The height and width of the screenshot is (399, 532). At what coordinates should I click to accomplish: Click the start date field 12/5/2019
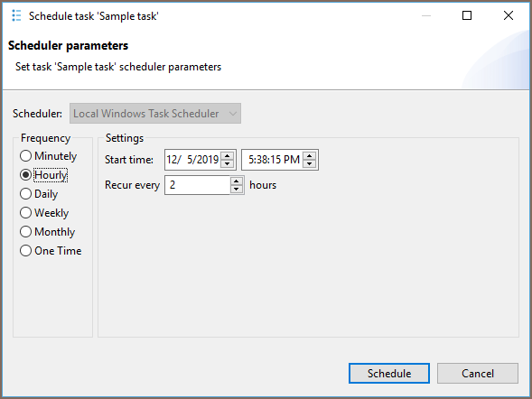192,159
